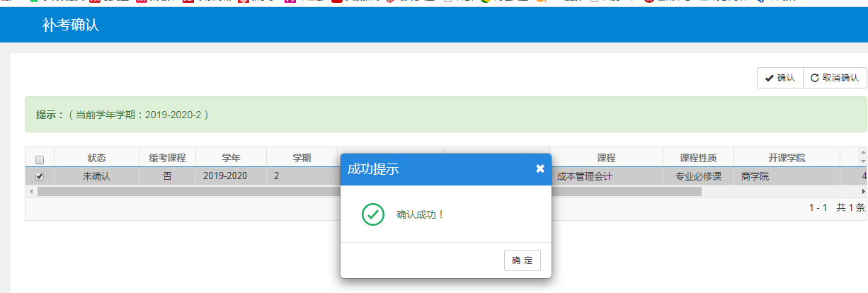Click the table's left scroll arrow
Image resolution: width=868 pixels, height=293 pixels.
(30, 192)
